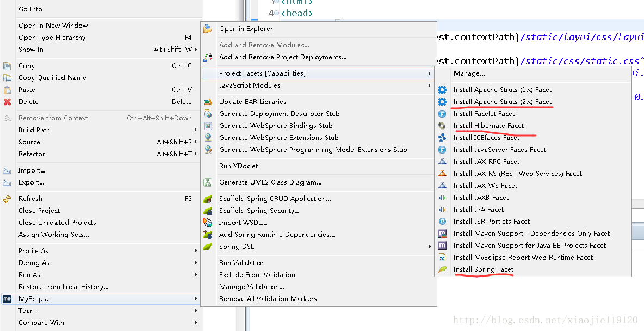The height and width of the screenshot is (331, 644).
Task: Select Assign Working Sets...
Action: point(53,235)
